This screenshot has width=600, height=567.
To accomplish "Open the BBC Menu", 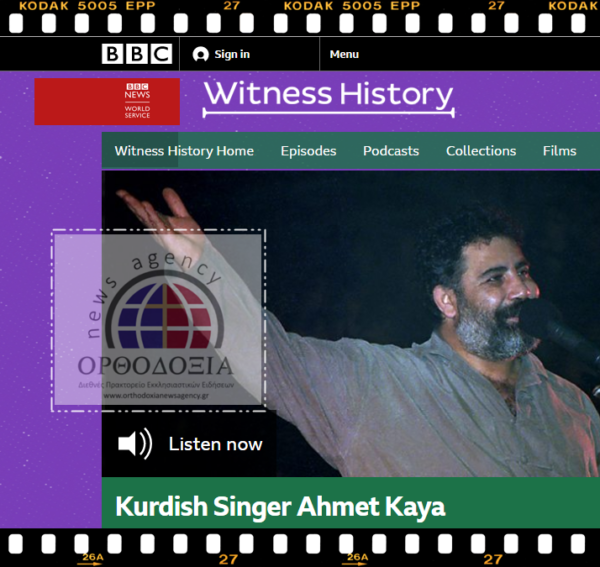I will coord(344,54).
